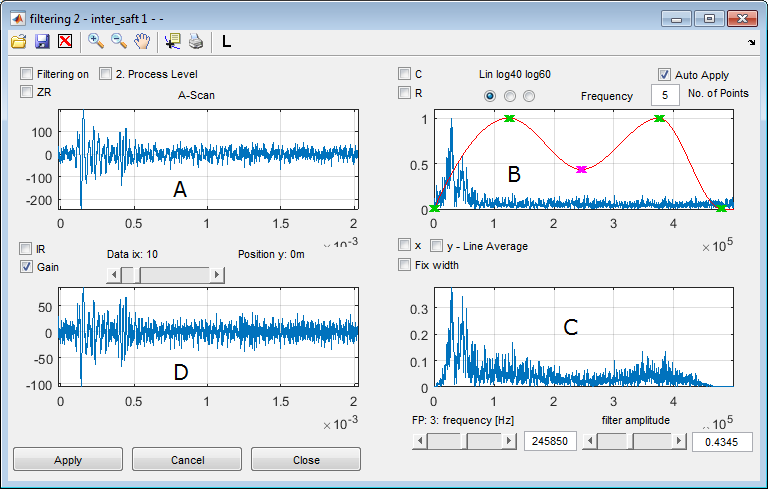The height and width of the screenshot is (489, 768).
Task: Disable the Gain checkbox
Action: (27, 267)
